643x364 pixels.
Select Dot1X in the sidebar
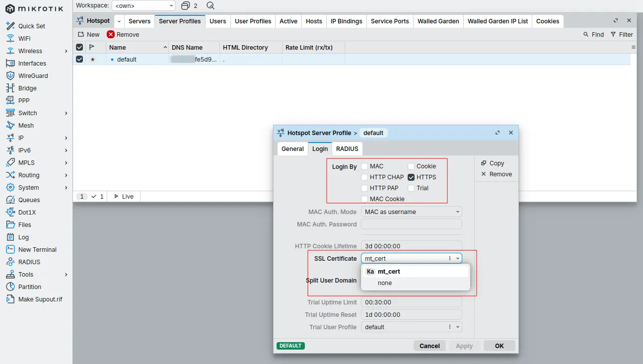[27, 212]
